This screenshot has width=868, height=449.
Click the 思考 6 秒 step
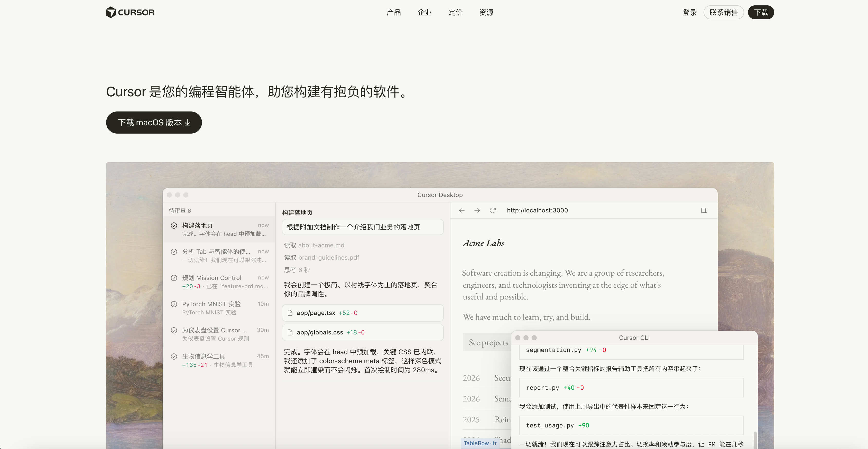(297, 270)
